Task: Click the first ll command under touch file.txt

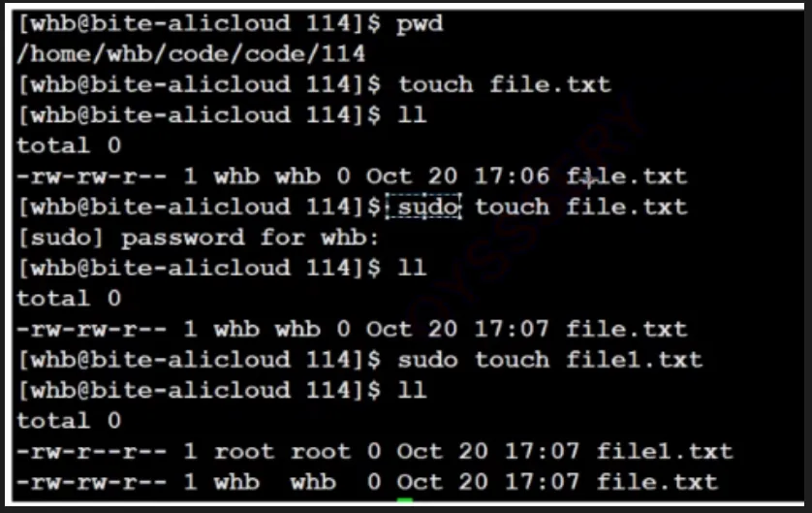Action: point(412,115)
